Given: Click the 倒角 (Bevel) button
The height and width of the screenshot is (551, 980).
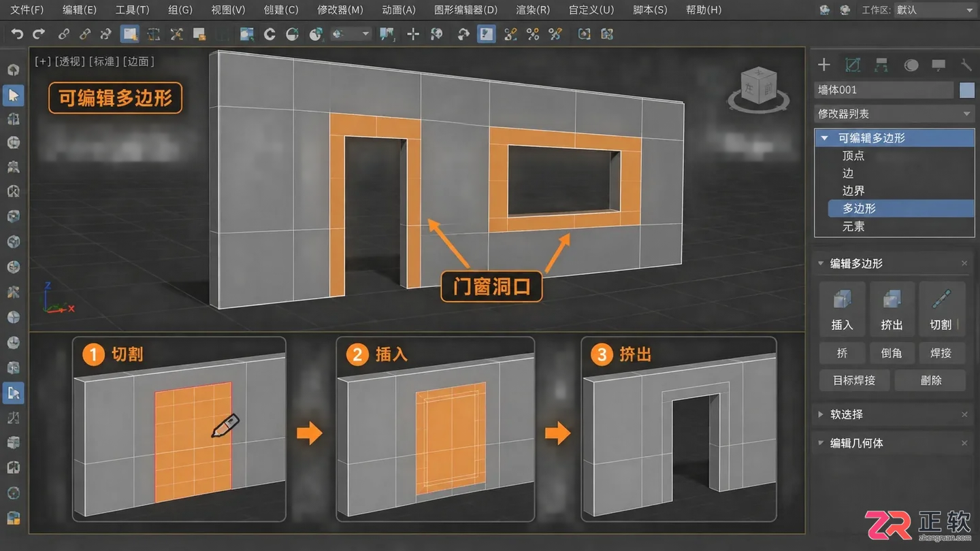Looking at the screenshot, I should (892, 353).
